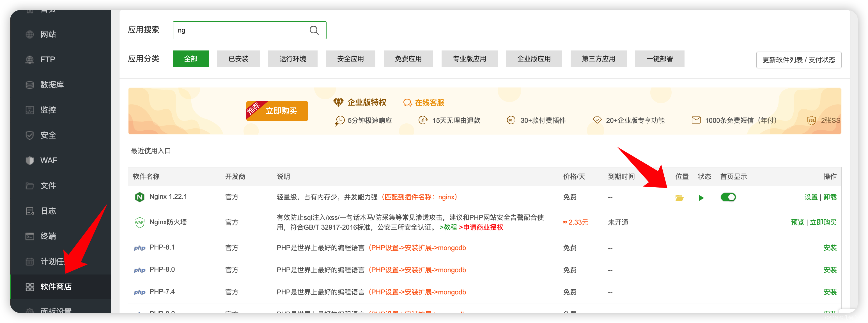Click the Nginx firewall WAF icon

pyautogui.click(x=139, y=222)
